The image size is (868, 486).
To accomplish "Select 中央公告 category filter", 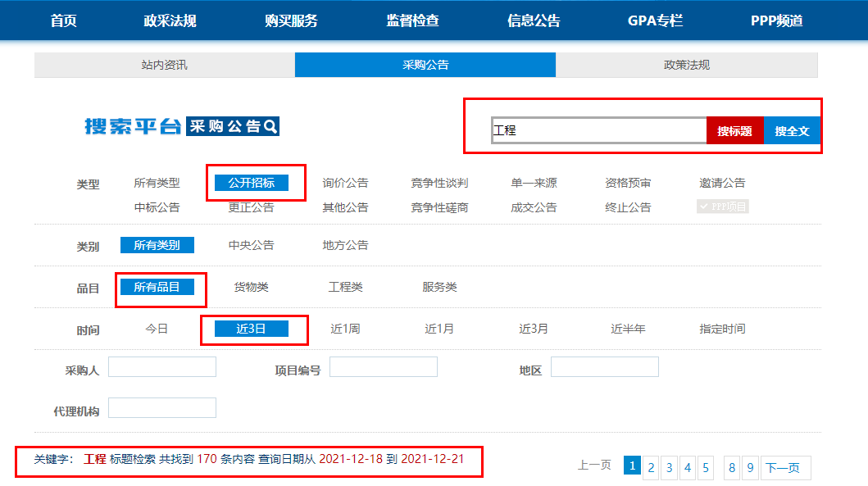I will [x=252, y=245].
